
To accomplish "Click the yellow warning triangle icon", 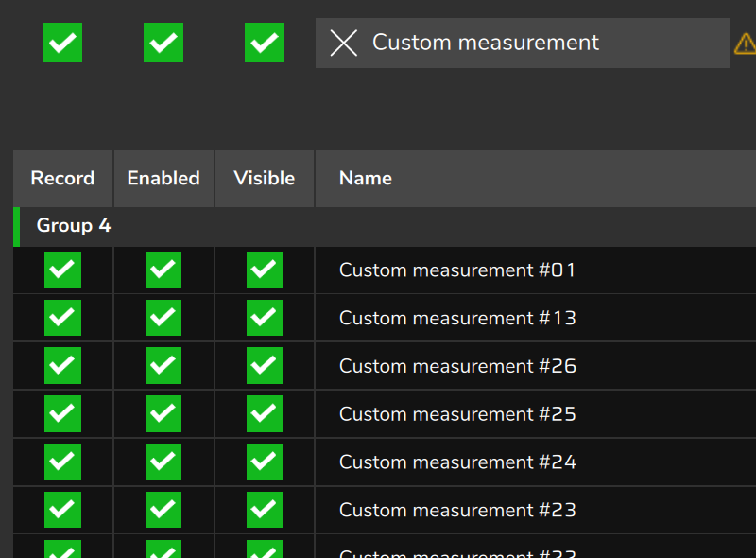I will click(745, 44).
